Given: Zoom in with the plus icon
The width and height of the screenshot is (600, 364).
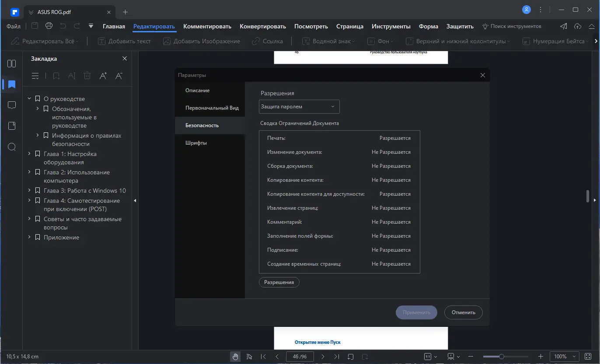Looking at the screenshot, I should (541, 357).
